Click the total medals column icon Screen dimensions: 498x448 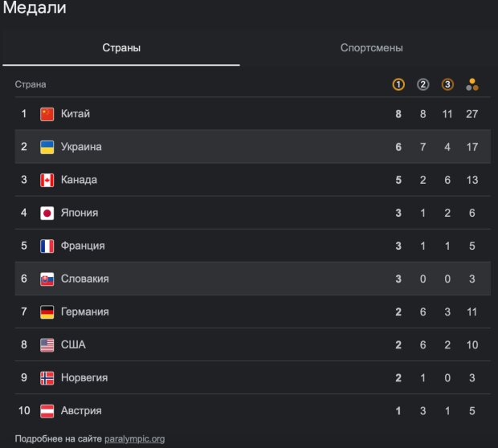471,84
